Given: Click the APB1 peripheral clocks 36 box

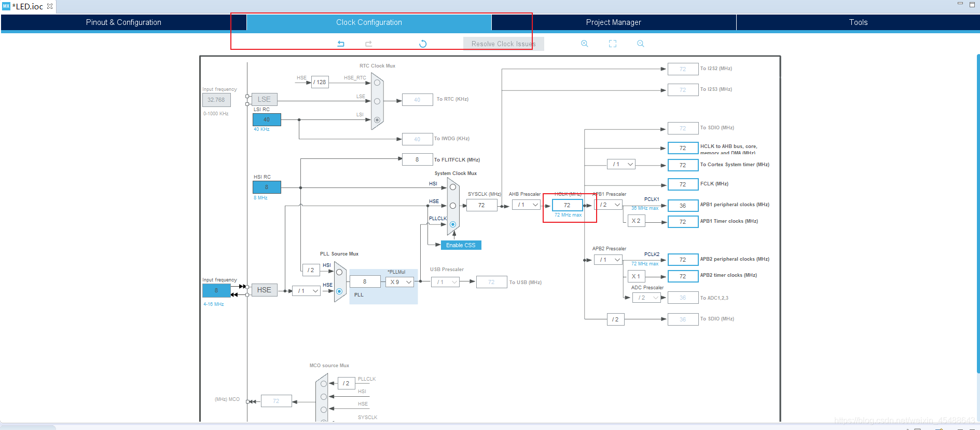Looking at the screenshot, I should click(x=683, y=206).
